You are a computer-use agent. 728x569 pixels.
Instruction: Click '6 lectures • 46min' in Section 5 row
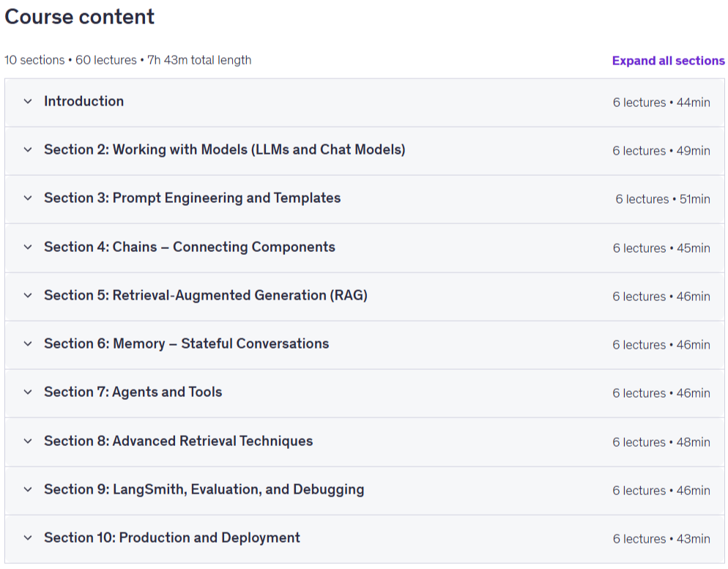[x=661, y=297]
